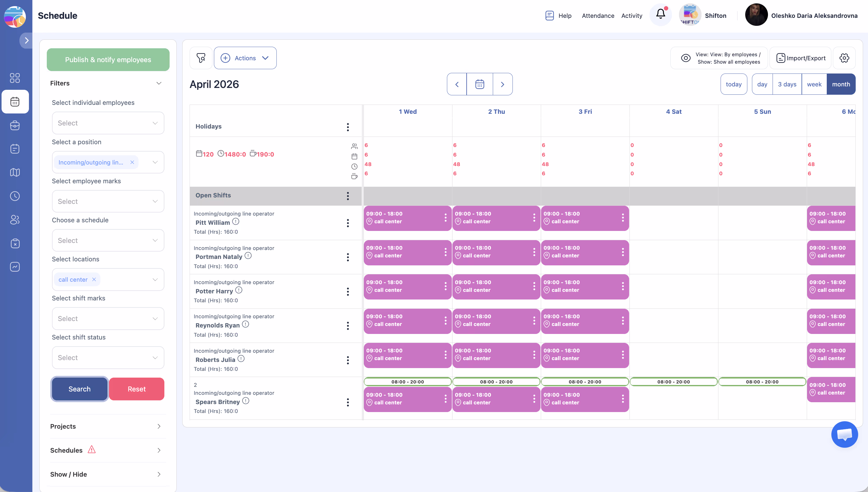Open the schedule settings gear
Viewport: 868px width, 492px height.
click(844, 58)
